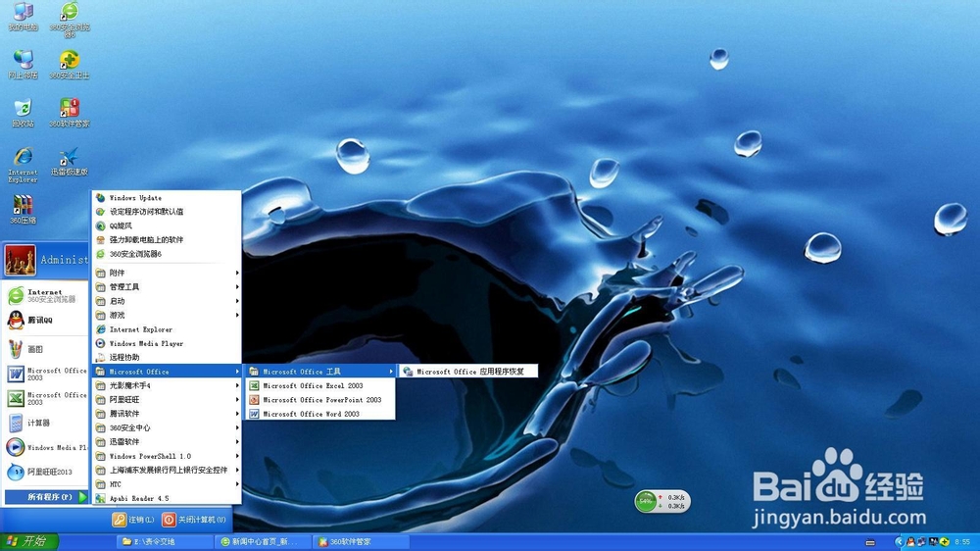Click the chess user avatar picture

[20, 260]
